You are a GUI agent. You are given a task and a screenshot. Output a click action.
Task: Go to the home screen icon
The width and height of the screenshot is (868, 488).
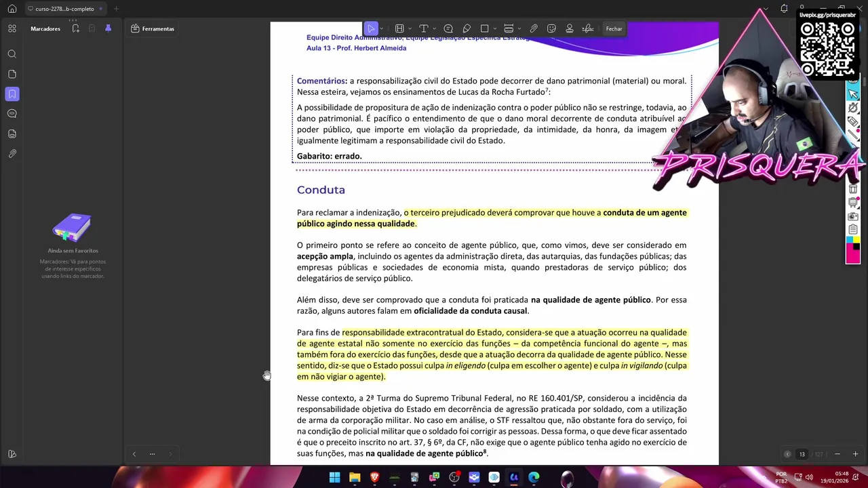pos(12,9)
